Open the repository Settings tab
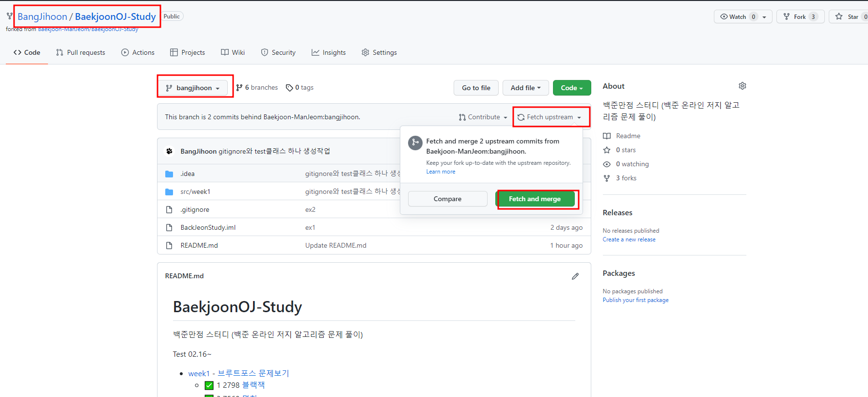 point(379,52)
